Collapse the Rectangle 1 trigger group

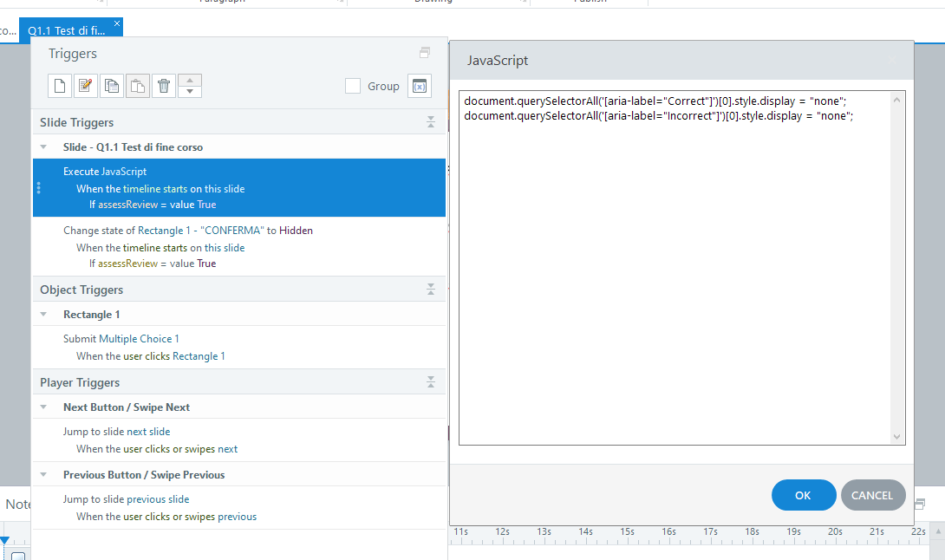[43, 315]
